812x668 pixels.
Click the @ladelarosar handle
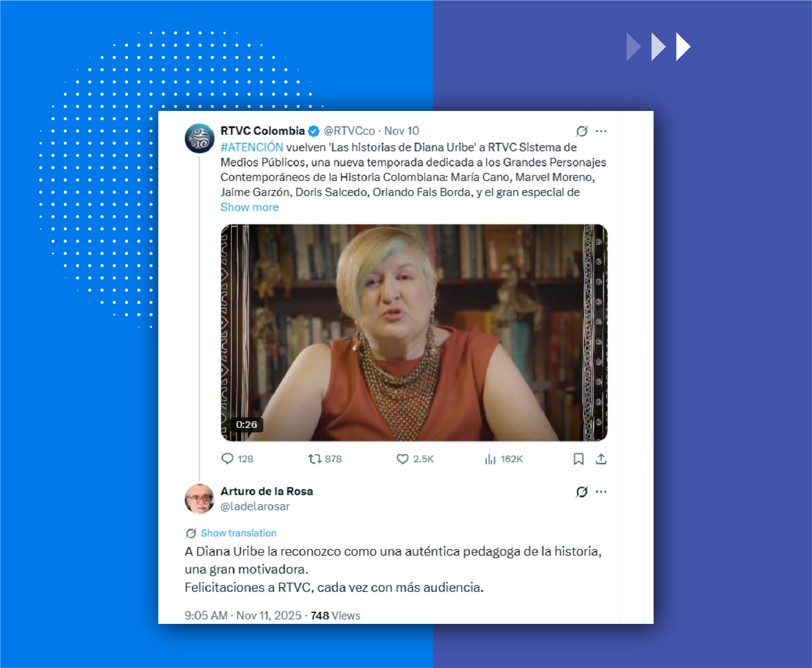255,507
